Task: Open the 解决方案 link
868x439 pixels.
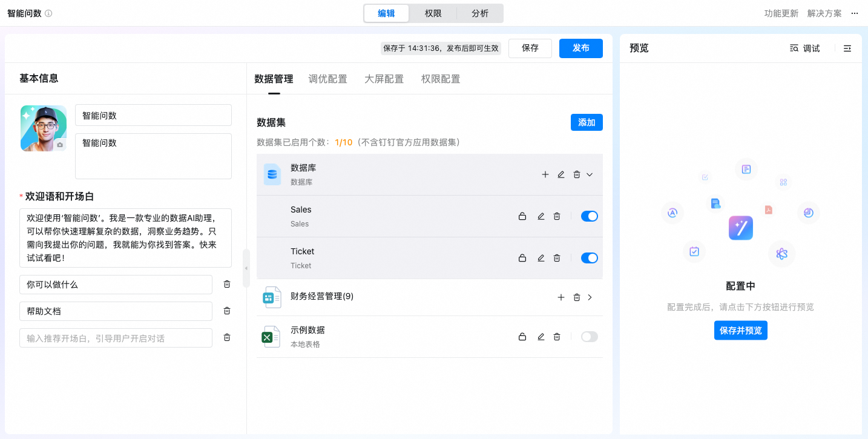Action: tap(824, 13)
